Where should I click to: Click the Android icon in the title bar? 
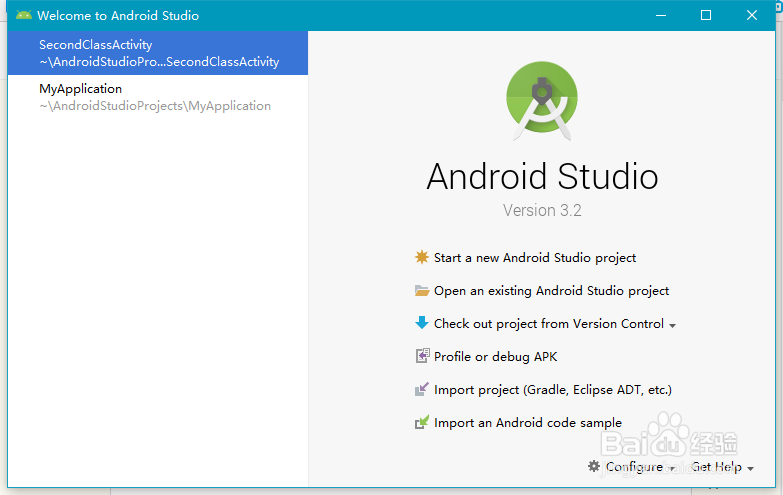point(23,15)
